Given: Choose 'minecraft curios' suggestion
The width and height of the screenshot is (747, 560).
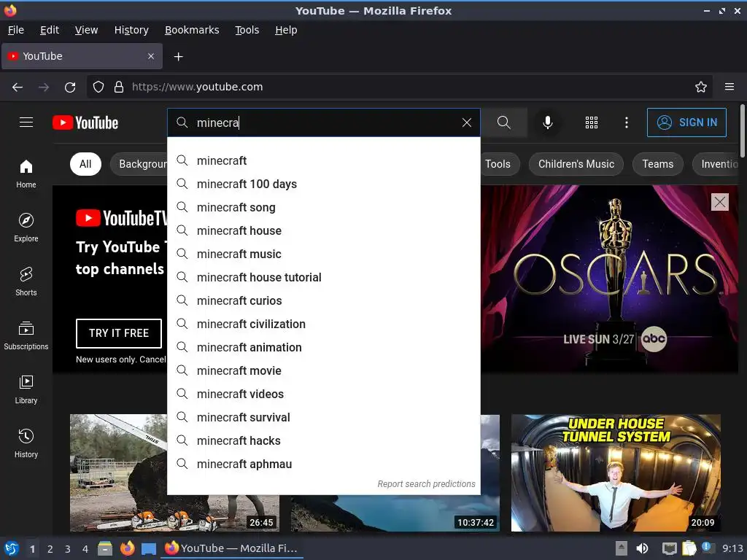Looking at the screenshot, I should 324,300.
